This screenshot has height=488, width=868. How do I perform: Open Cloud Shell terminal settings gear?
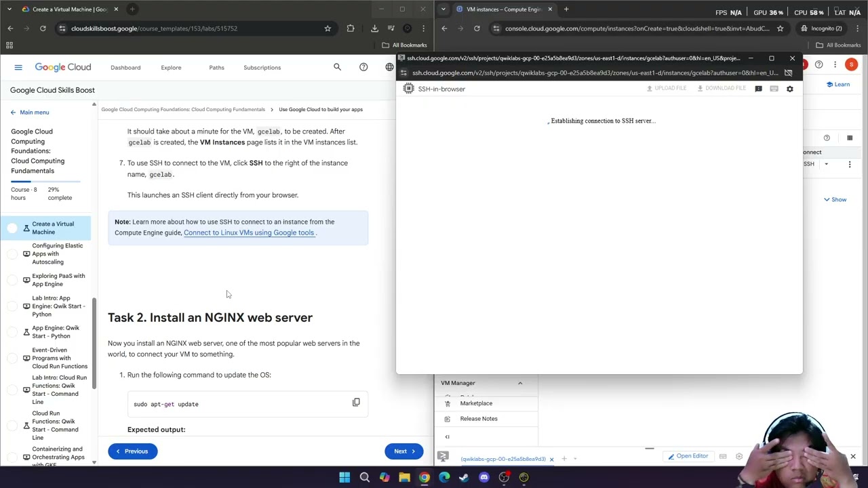[739, 456]
